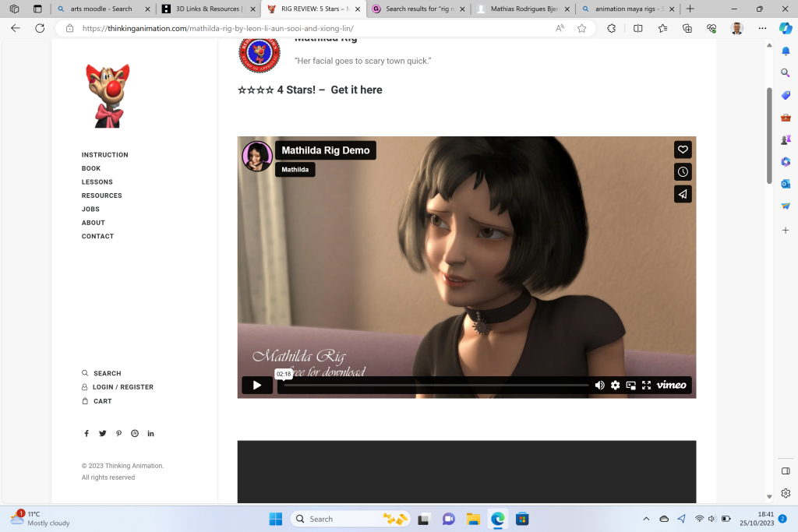Screen dimensions: 798x532
Task: Switch to the Search results for rig tab
Action: (x=419, y=9)
